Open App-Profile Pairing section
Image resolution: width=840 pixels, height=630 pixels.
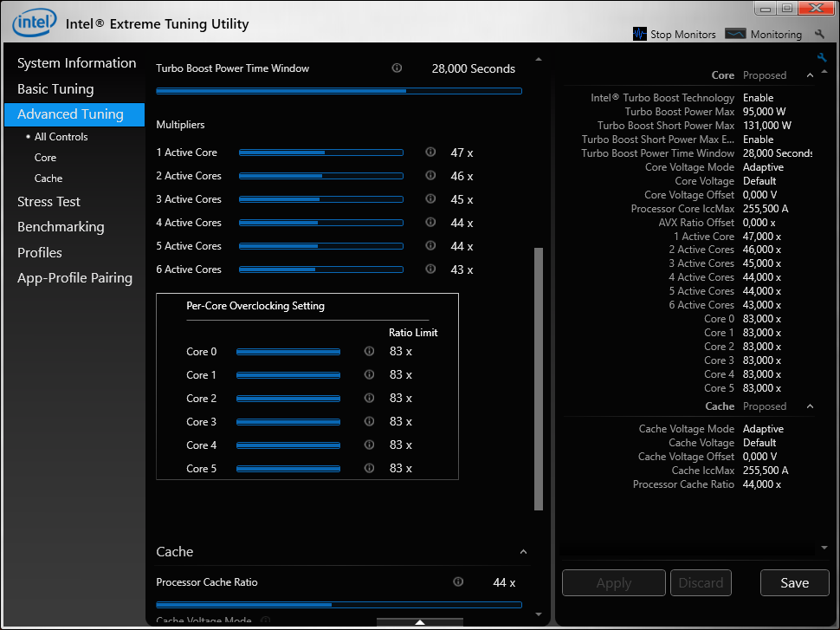(74, 277)
